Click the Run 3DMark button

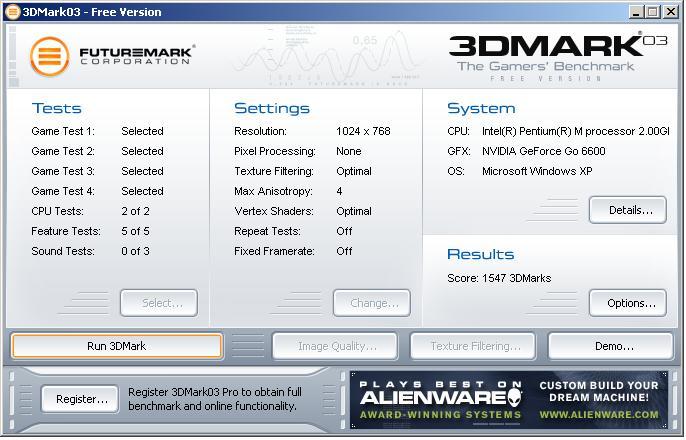117,347
